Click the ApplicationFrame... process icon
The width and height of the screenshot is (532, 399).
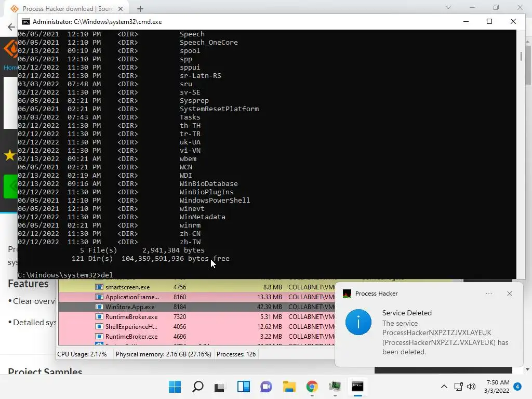tap(99, 297)
